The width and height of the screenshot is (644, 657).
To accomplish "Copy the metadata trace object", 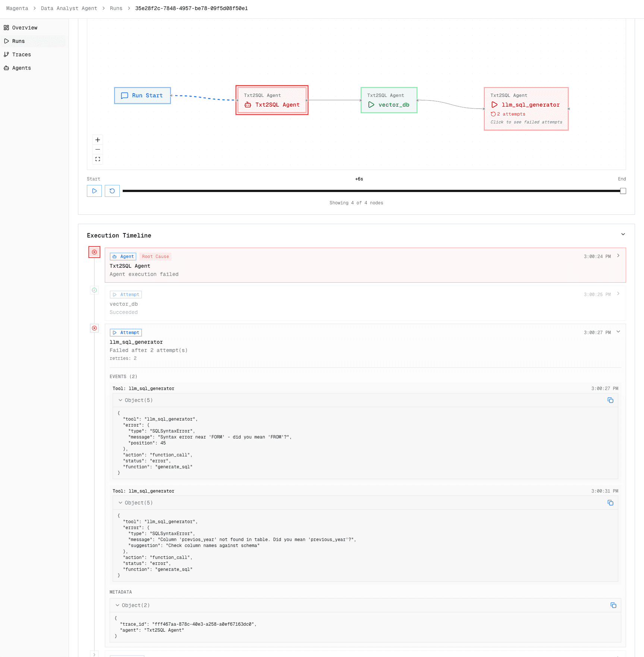I will (613, 605).
